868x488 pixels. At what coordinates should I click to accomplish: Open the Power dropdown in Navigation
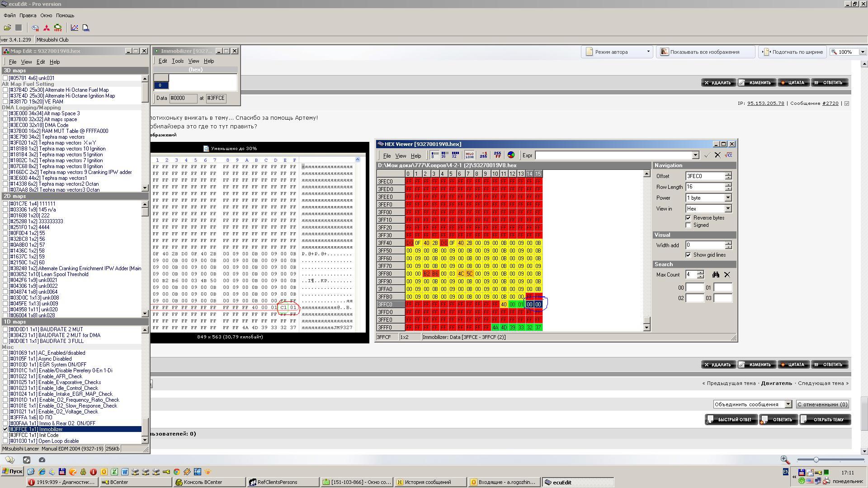[x=728, y=198]
